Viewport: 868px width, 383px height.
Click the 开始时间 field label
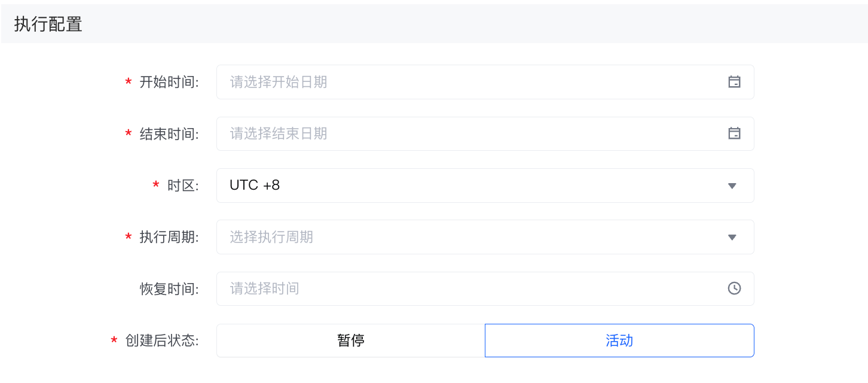169,83
